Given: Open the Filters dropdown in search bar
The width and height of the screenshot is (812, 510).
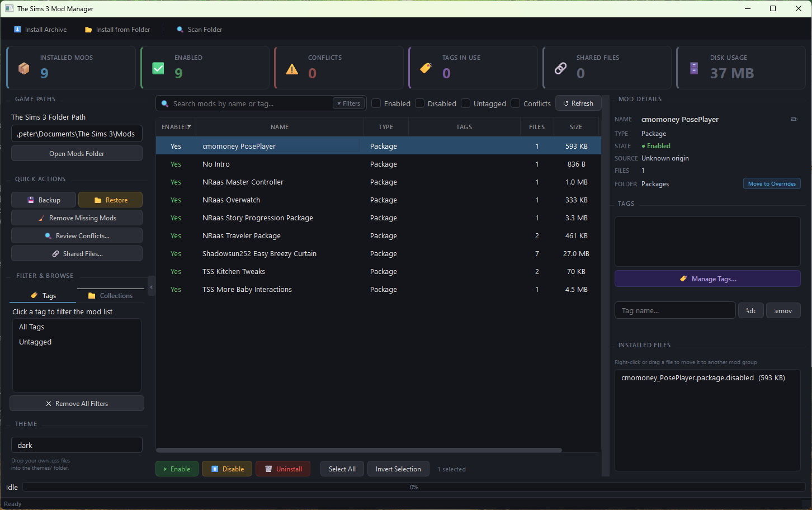Looking at the screenshot, I should click(348, 103).
